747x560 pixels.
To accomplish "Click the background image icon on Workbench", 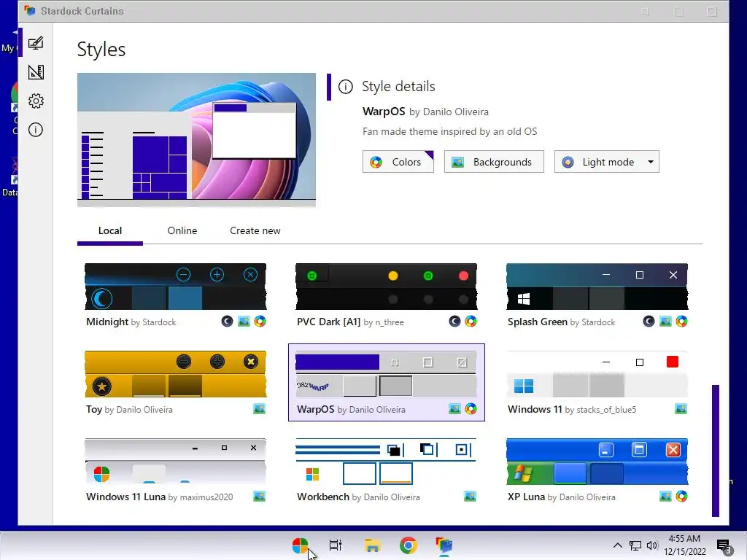I will [471, 497].
